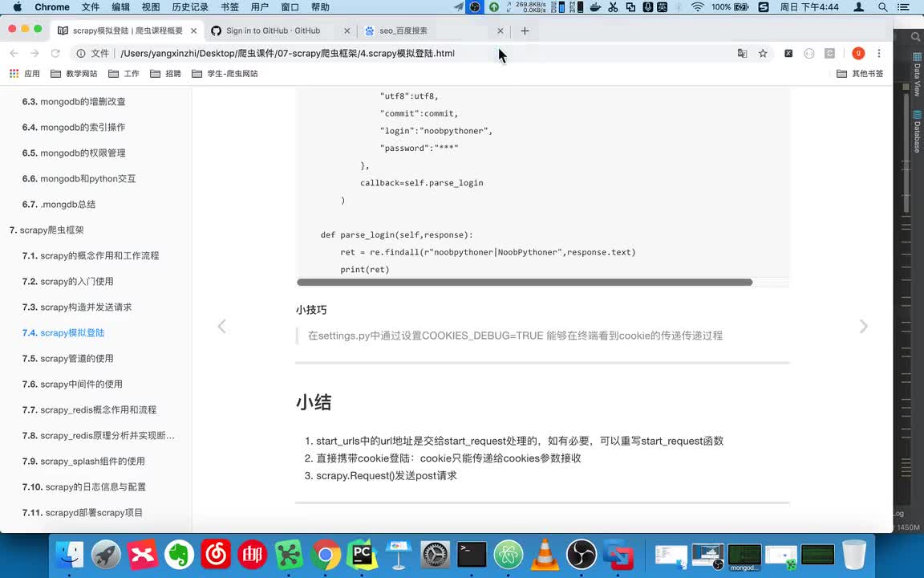Click the grey C extension icon
Image resolution: width=924 pixels, height=578 pixels.
(829, 53)
